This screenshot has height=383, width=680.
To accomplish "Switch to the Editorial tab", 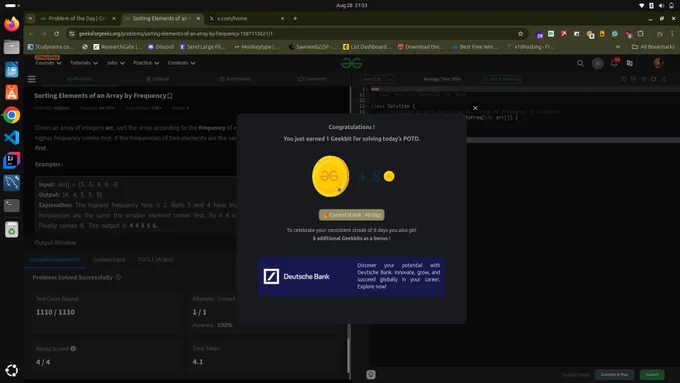I will (158, 79).
